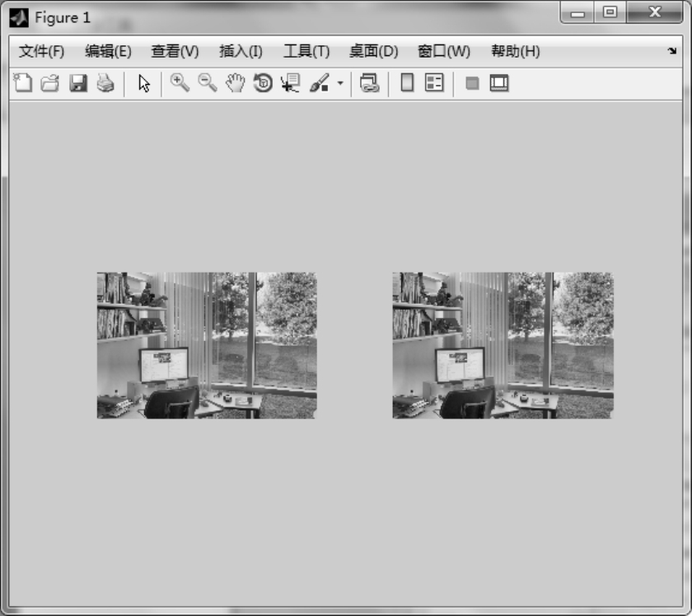Click the MATLAB logo in title bar

point(19,17)
